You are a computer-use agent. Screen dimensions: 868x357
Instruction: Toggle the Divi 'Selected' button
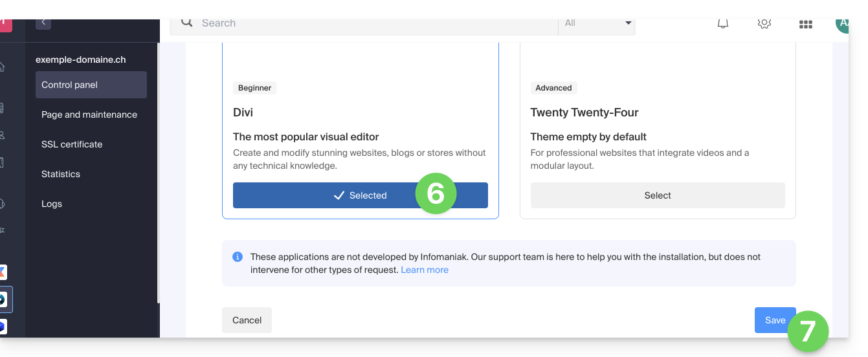tap(360, 195)
